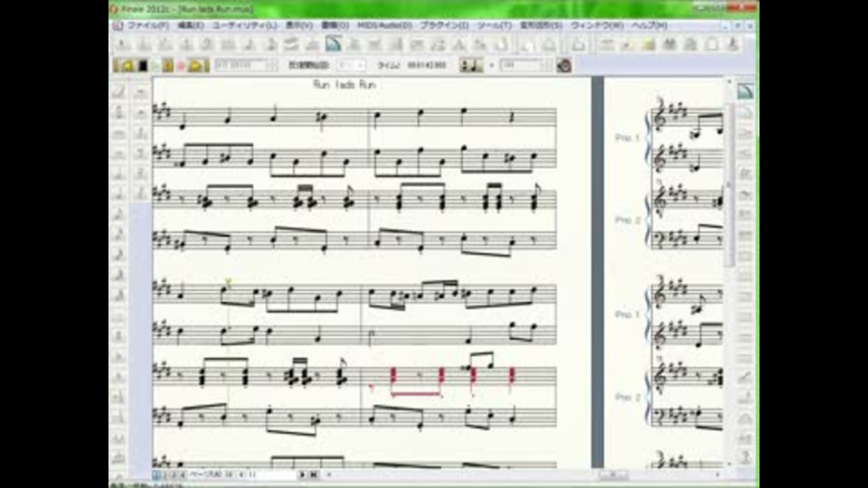Step the playback measure number field
Screen dimensions: 868x488
(x=273, y=65)
